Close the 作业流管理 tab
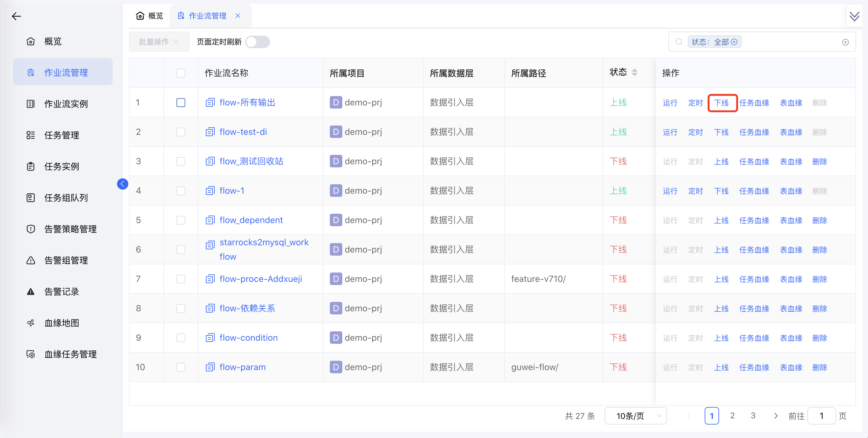Image resolution: width=868 pixels, height=438 pixels. pyautogui.click(x=238, y=16)
